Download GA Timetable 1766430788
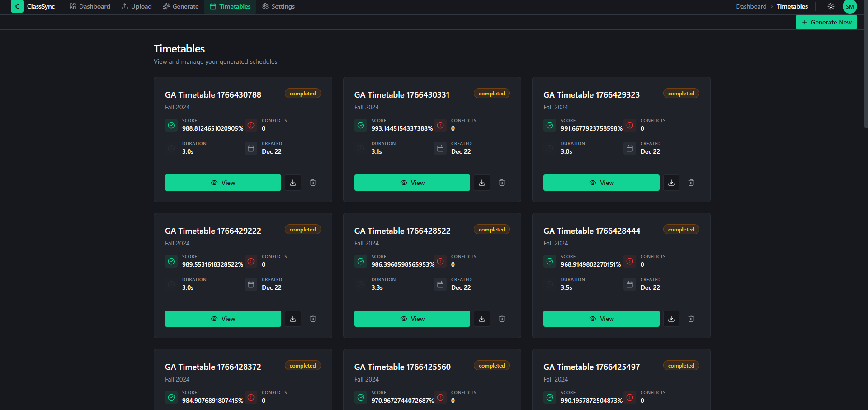This screenshot has height=410, width=868. tap(293, 183)
